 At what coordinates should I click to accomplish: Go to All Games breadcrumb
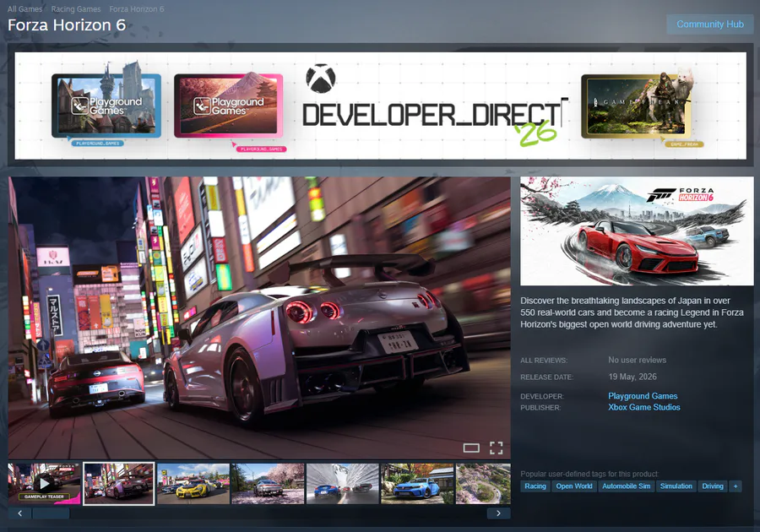coord(24,8)
